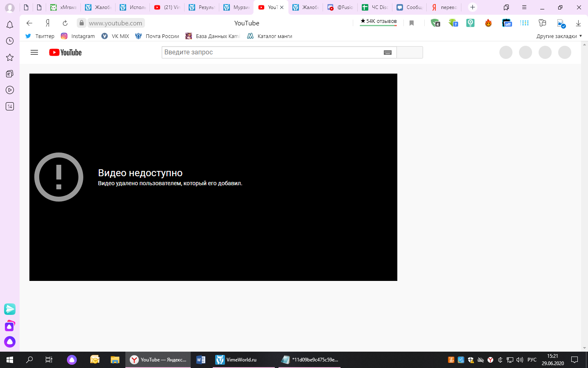This screenshot has height=368, width=588.
Task: Open browser notifications bell in sidebar
Action: (10, 25)
